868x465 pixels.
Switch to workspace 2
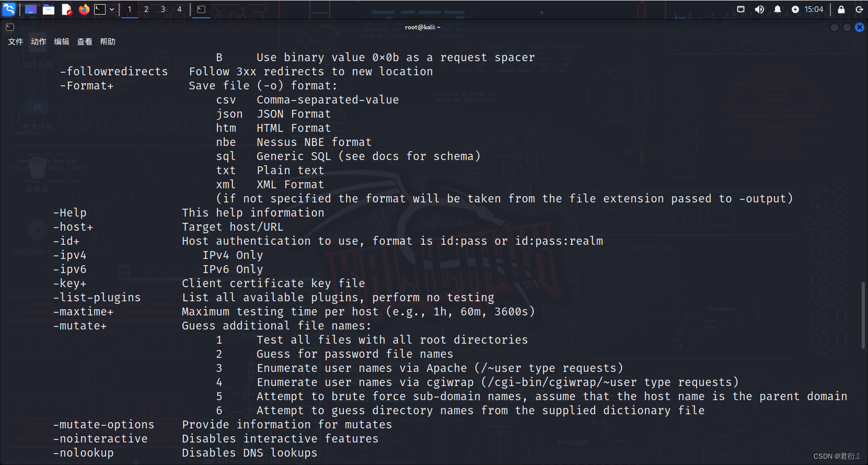146,9
